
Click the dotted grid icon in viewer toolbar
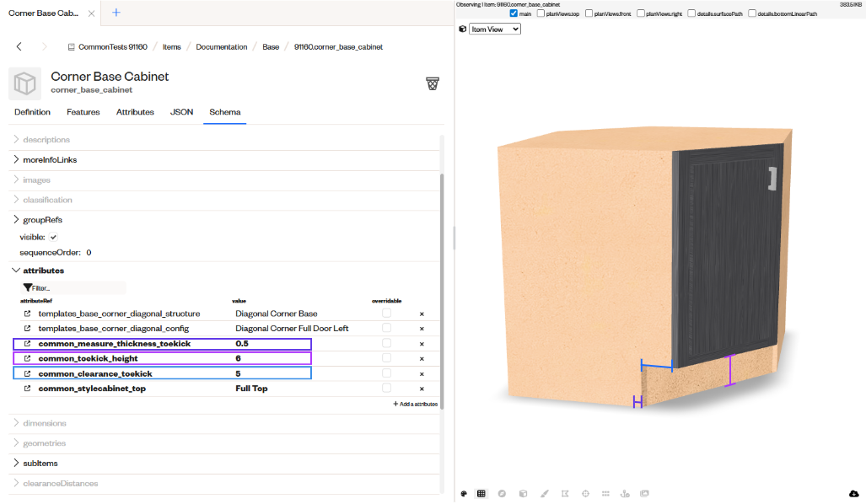606,494
